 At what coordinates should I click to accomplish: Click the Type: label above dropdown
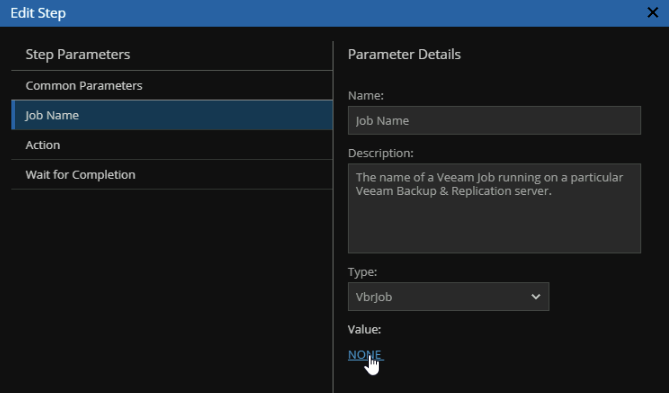[x=362, y=272]
